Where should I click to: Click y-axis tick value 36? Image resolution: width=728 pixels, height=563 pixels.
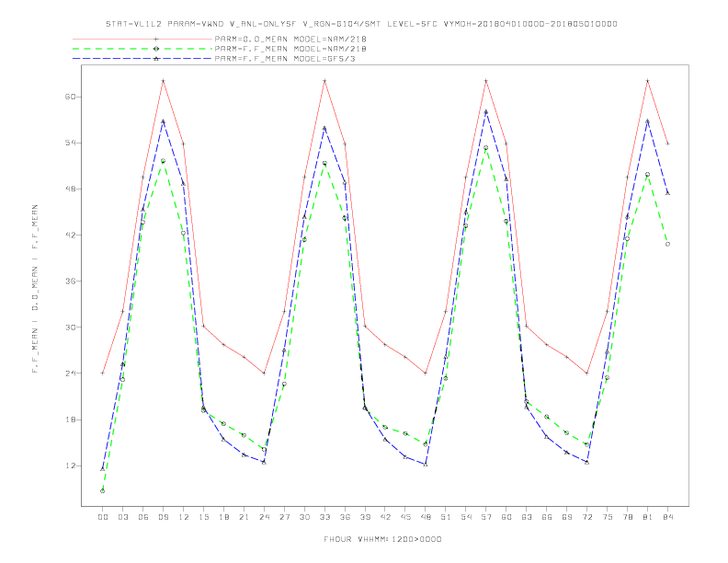(70, 281)
